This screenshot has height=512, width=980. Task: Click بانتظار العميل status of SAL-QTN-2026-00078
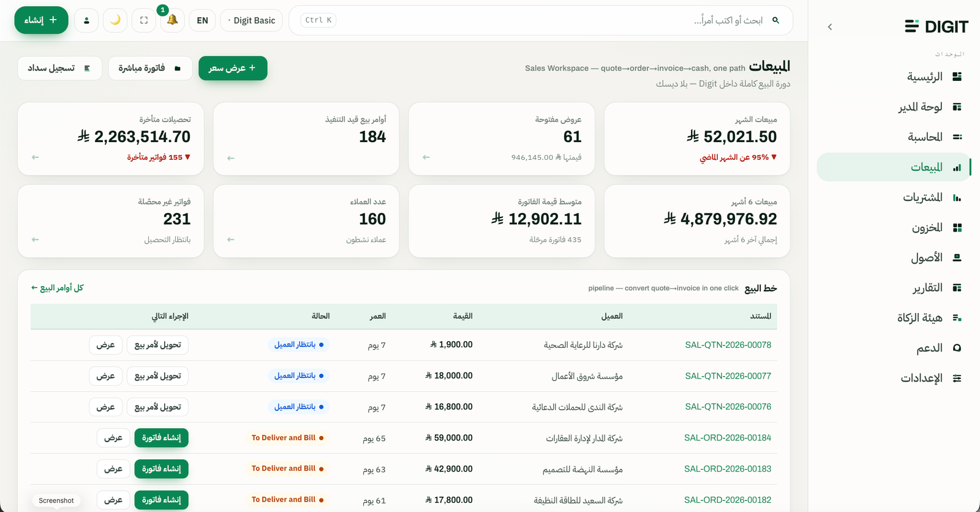coord(298,345)
